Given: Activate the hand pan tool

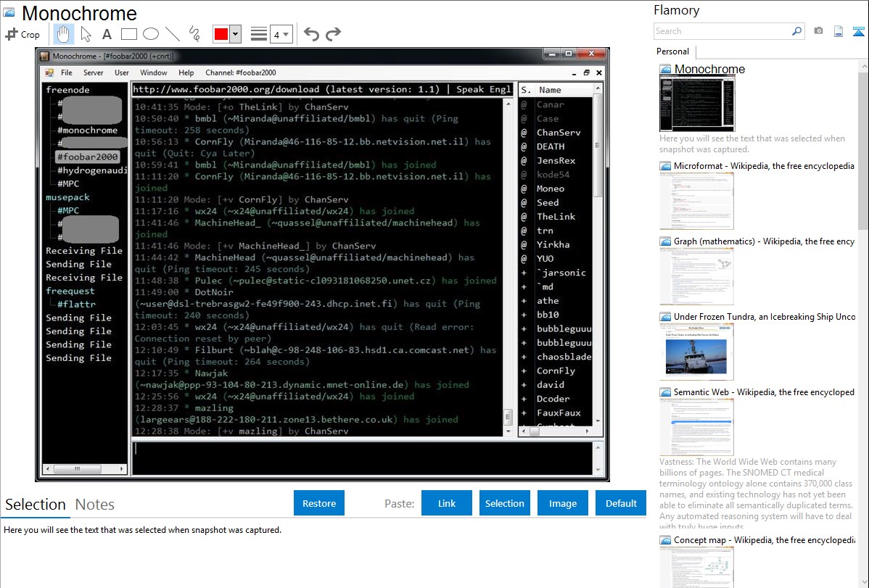Looking at the screenshot, I should (x=63, y=34).
